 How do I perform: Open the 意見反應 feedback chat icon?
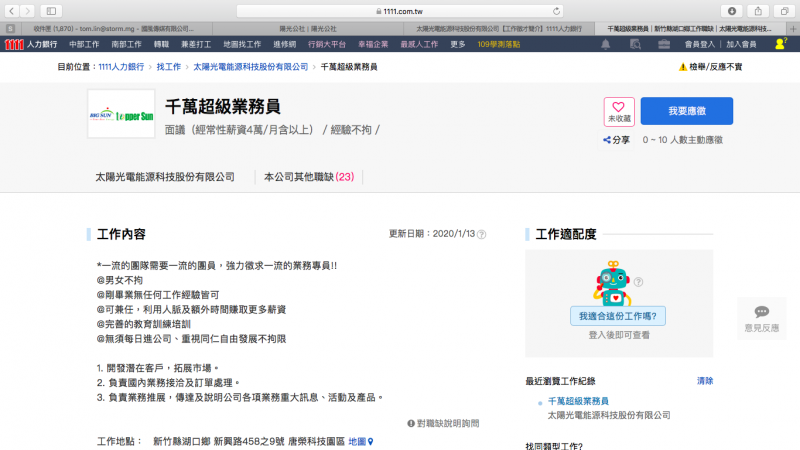point(762,318)
